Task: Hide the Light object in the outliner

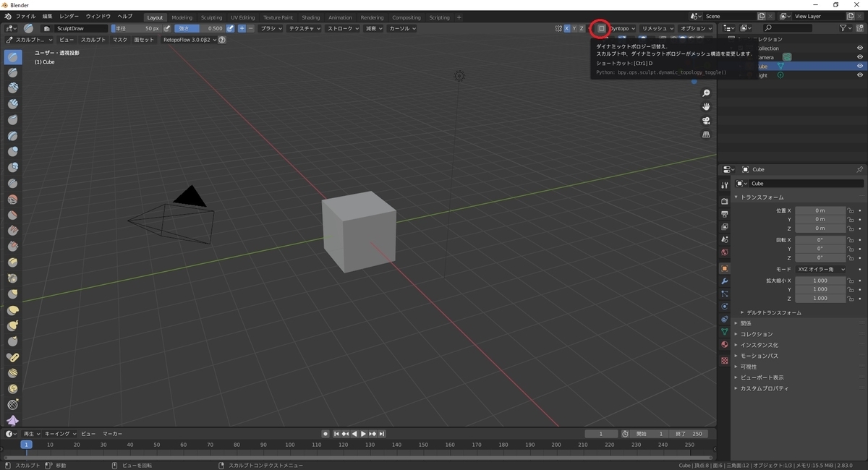Action: [860, 75]
